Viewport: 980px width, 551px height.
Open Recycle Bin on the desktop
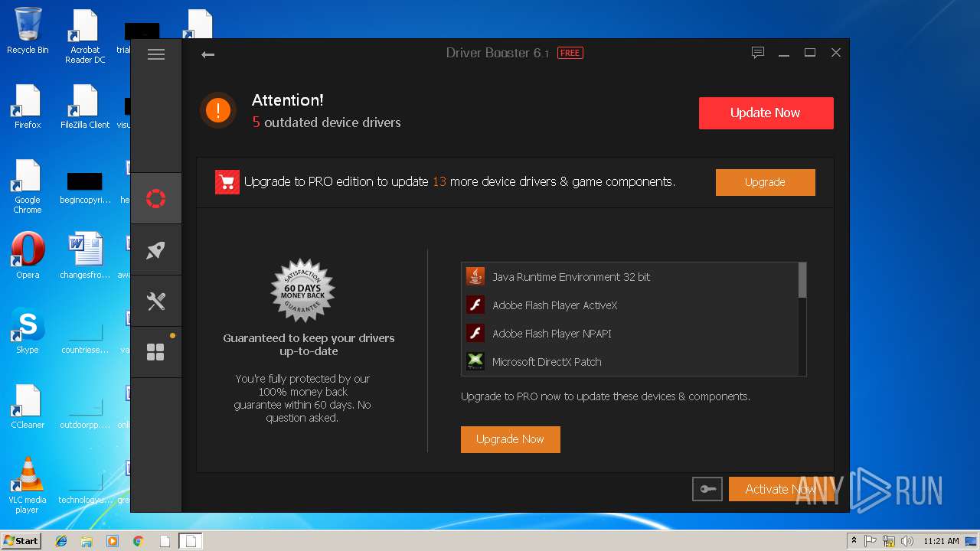pyautogui.click(x=28, y=32)
